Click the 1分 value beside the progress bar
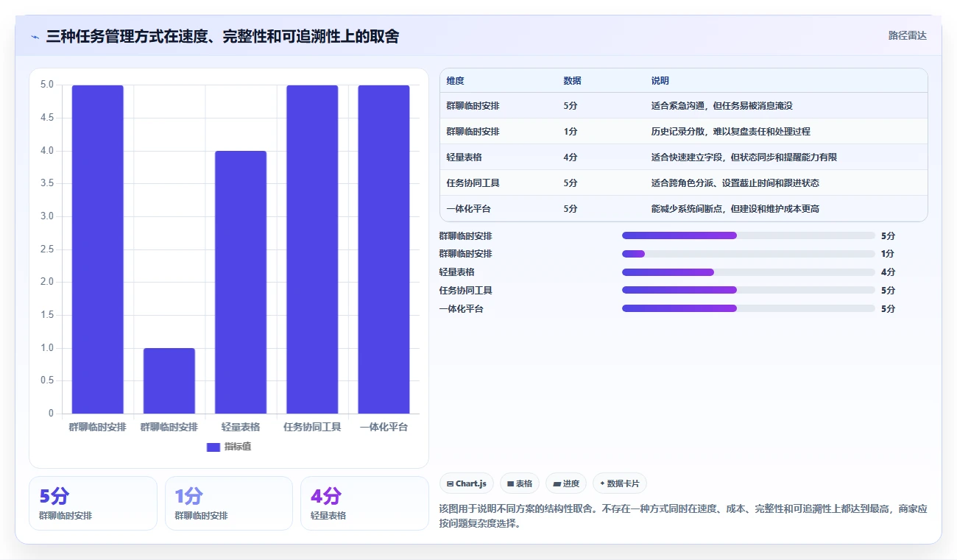The image size is (957, 560). [x=888, y=254]
